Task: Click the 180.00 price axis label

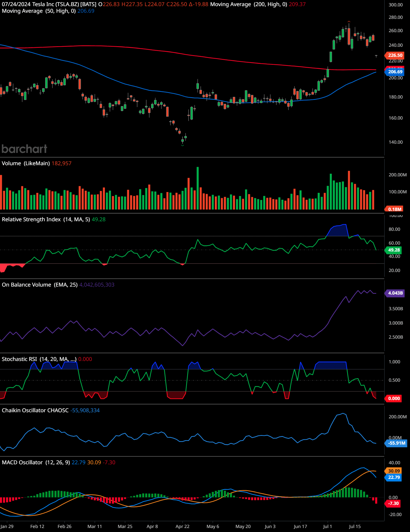Action: (396, 97)
